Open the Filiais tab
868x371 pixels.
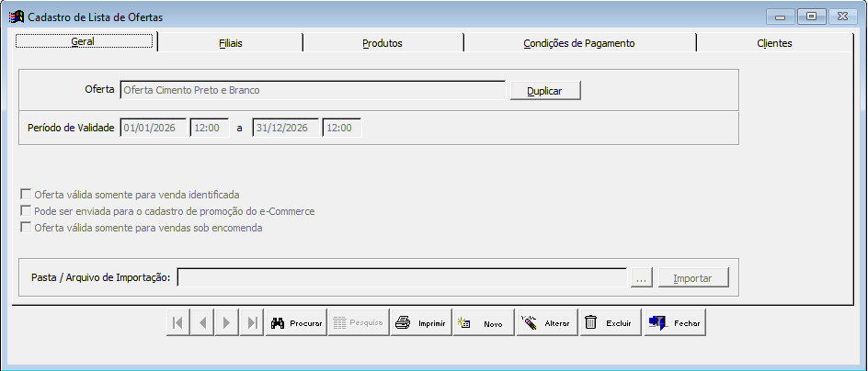230,43
